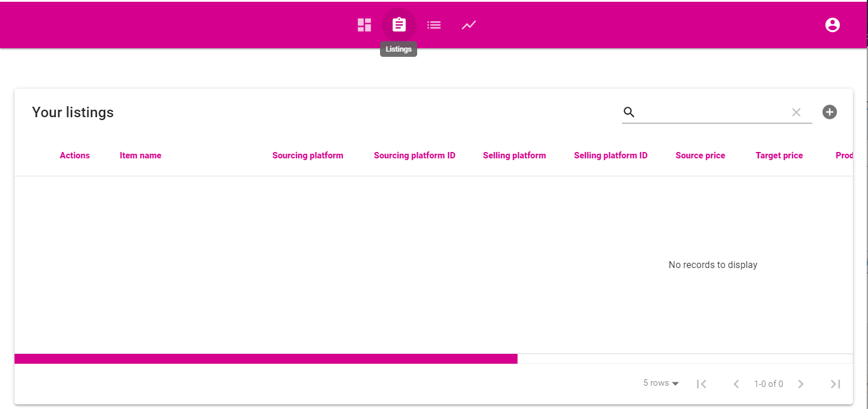Sort by Sourcing platform ID column
Screen dimensions: 868x409
pyautogui.click(x=414, y=155)
